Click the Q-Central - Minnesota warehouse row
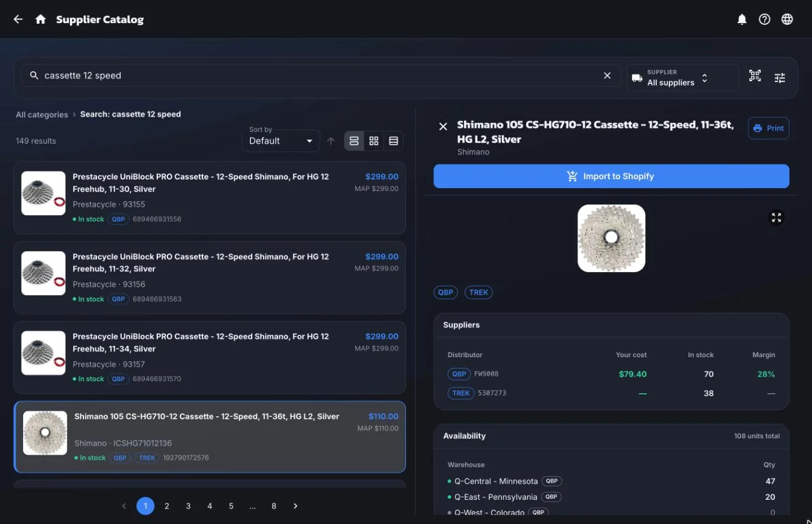The width and height of the screenshot is (812, 524). click(x=611, y=481)
